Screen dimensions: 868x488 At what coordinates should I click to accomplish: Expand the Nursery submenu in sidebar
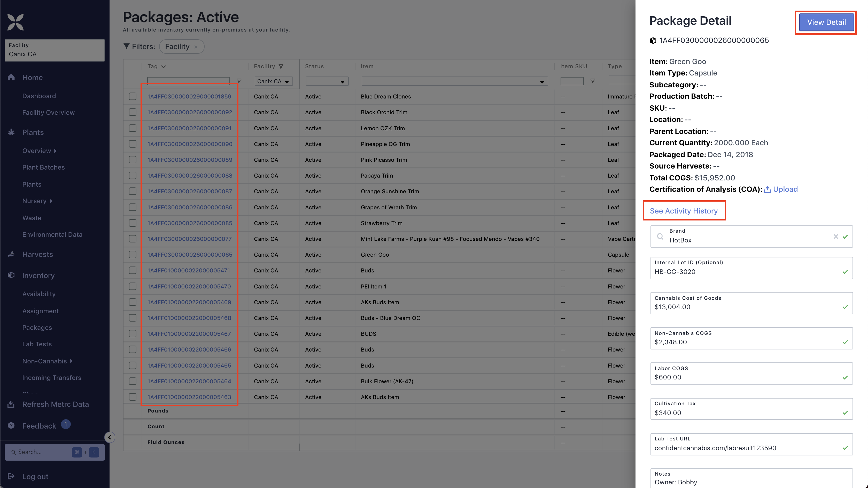click(37, 201)
